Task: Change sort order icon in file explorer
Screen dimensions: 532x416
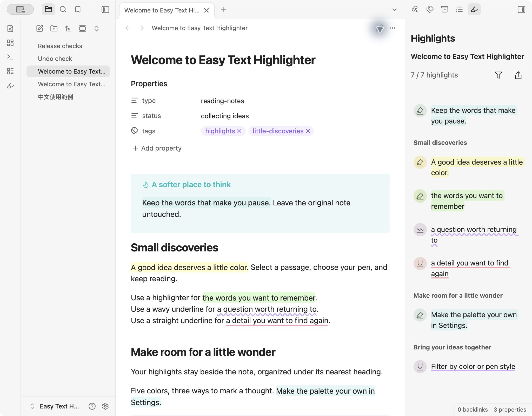Action: tap(68, 28)
